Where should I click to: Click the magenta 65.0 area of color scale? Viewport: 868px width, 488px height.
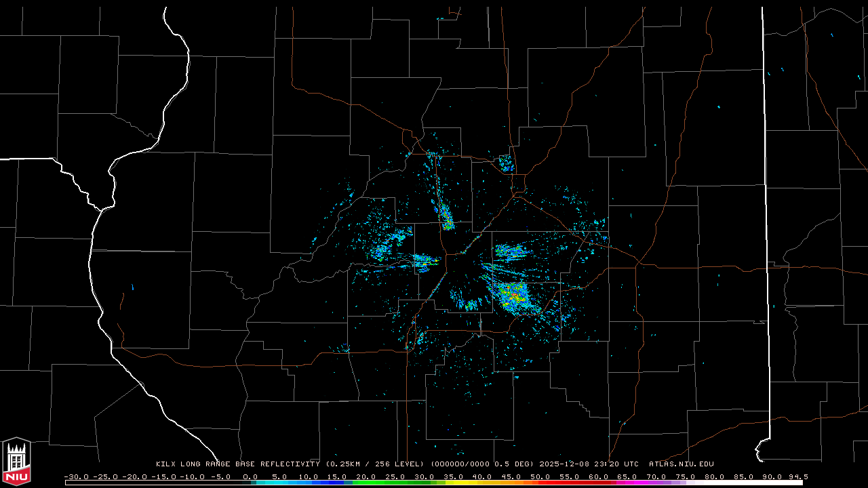(x=627, y=483)
